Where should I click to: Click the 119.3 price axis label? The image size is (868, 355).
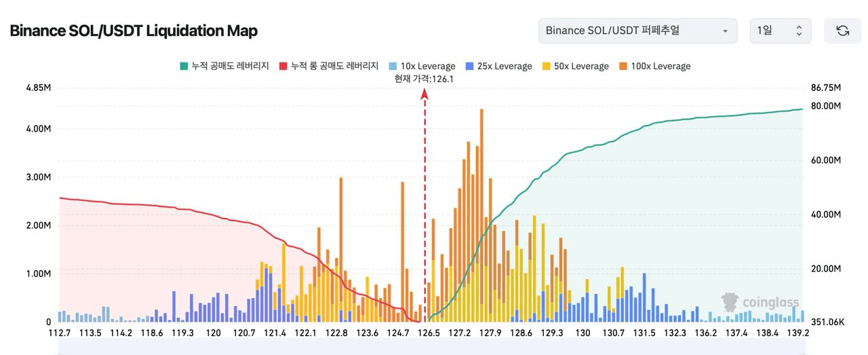pyautogui.click(x=183, y=333)
